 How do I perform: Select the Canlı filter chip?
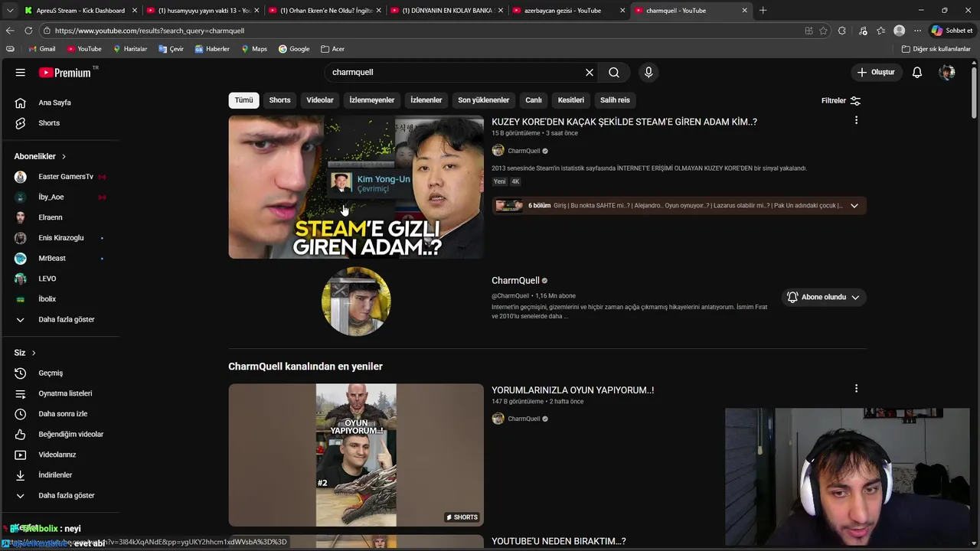click(534, 100)
